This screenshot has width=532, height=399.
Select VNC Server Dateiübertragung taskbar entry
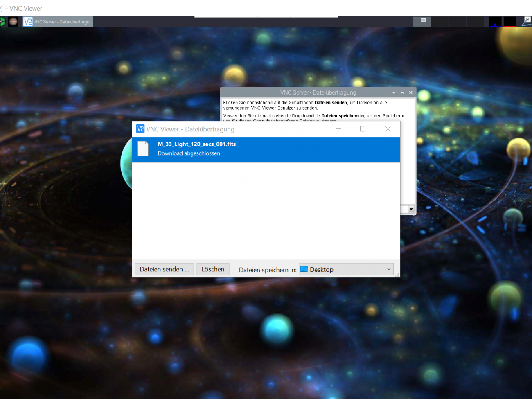[58, 22]
